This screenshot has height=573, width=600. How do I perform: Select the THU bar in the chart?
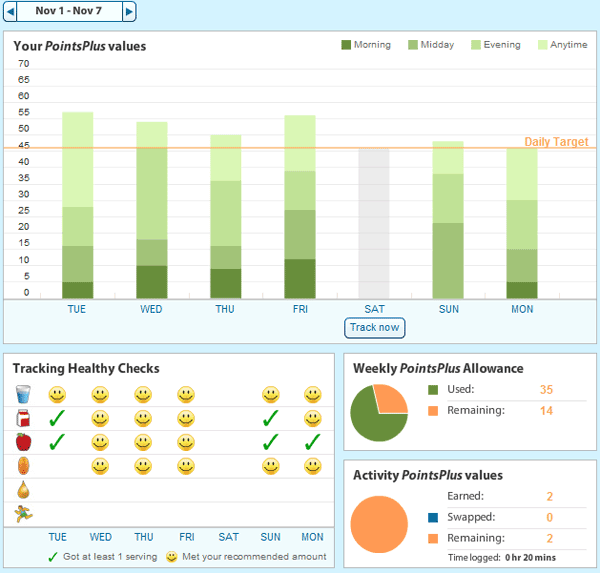pos(226,217)
